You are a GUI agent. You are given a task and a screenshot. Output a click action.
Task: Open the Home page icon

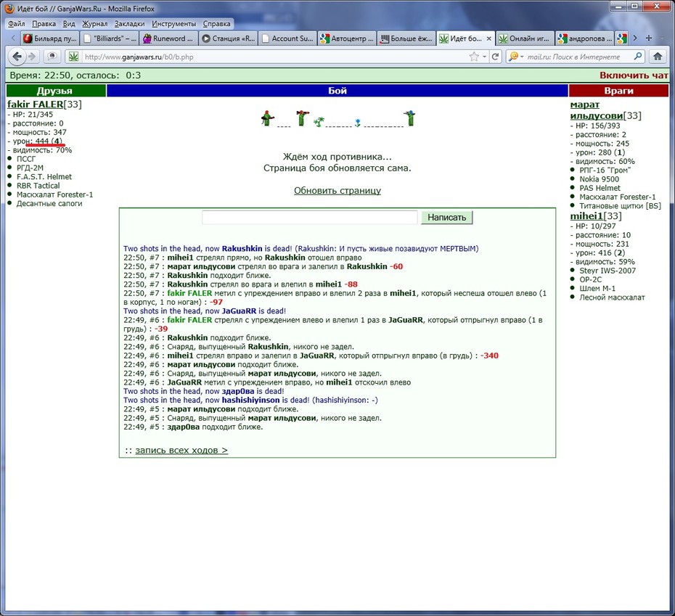click(x=658, y=57)
